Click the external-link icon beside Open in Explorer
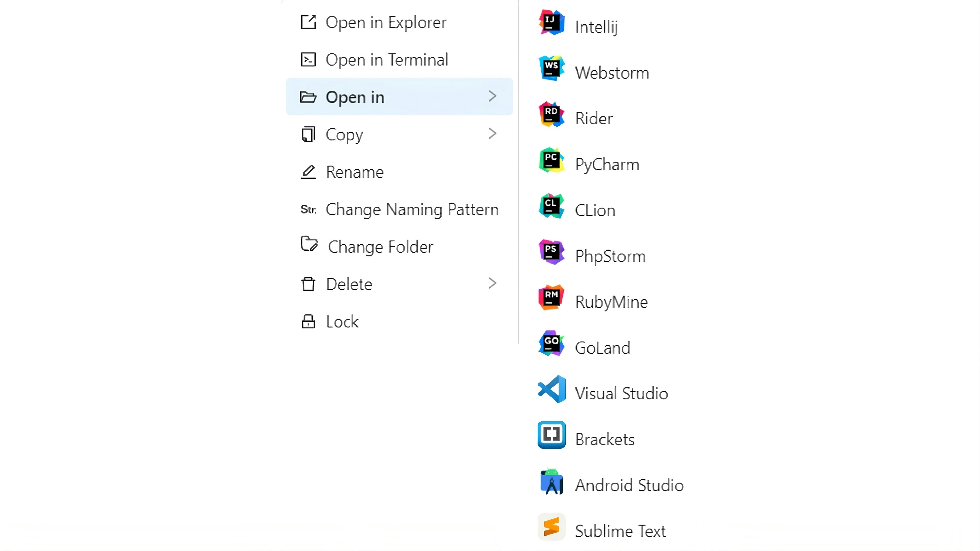The image size is (980, 551). tap(308, 22)
